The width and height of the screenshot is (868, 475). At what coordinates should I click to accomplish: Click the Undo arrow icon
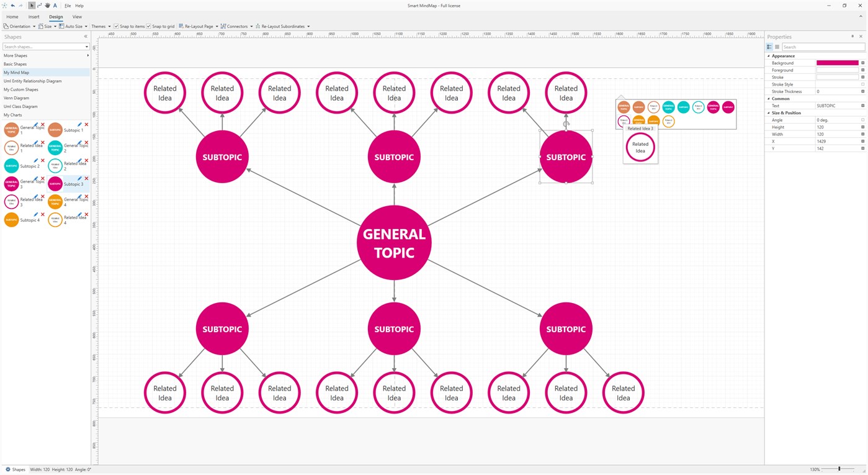tap(12, 6)
